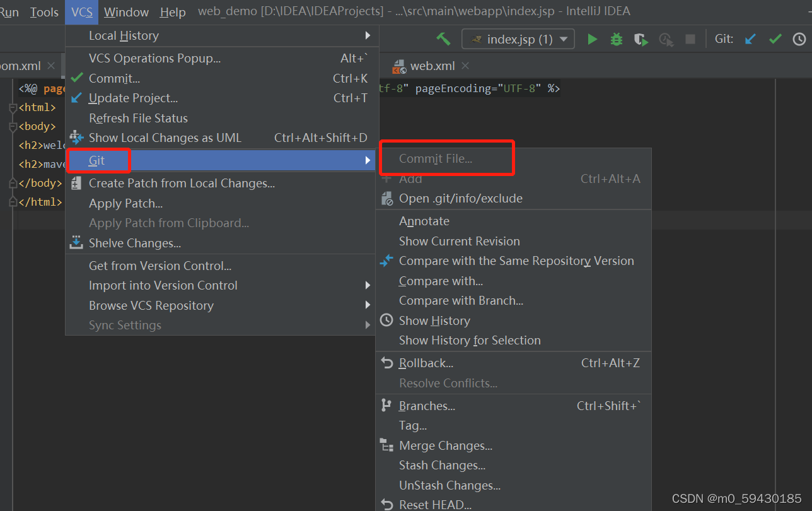Expand Browse VCS Repository submenu

[222, 305]
